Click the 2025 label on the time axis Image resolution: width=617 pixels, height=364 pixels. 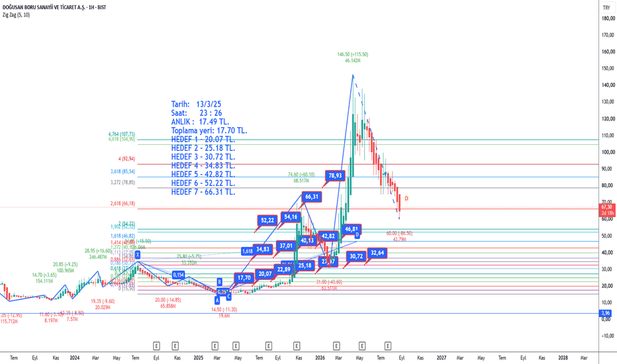click(x=199, y=357)
